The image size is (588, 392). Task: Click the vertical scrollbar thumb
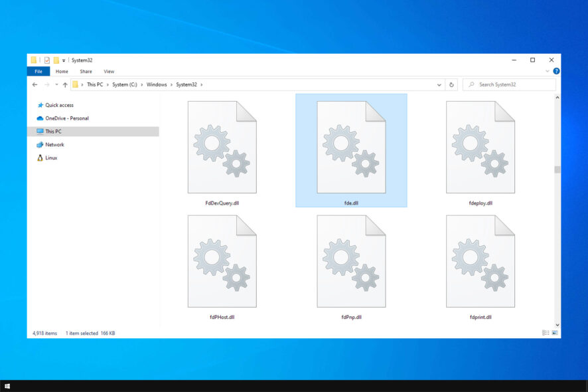point(557,169)
